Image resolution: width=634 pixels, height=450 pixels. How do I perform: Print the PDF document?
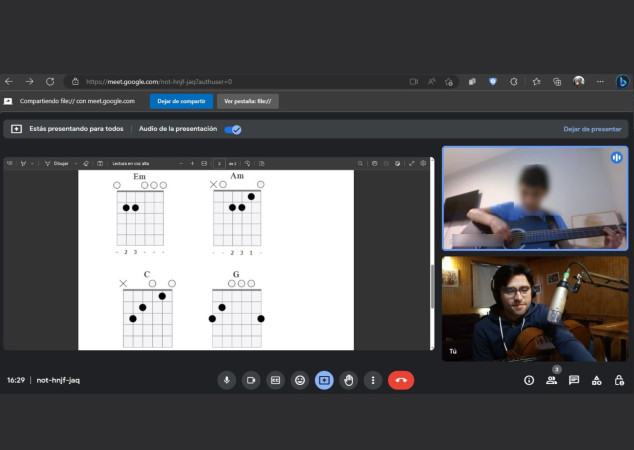[374, 163]
